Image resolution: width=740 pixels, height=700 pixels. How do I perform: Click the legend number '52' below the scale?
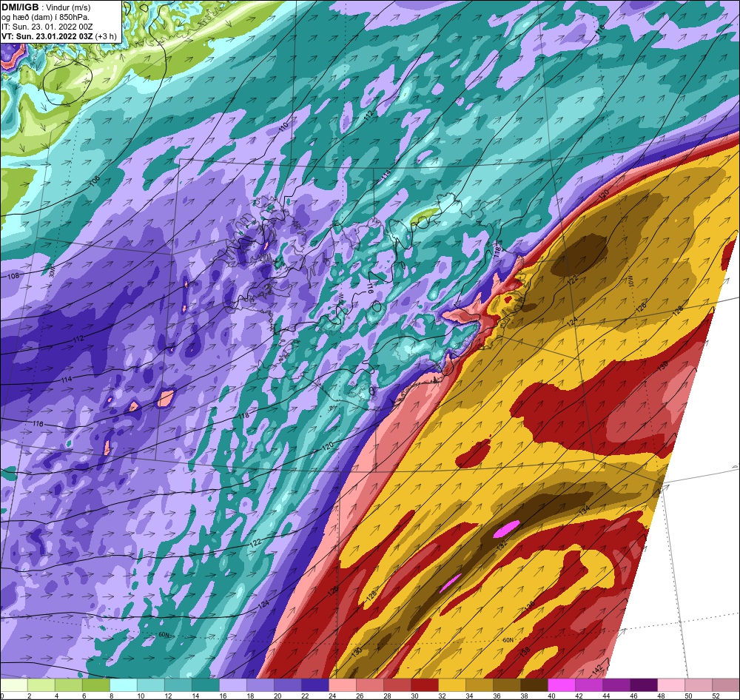[x=716, y=696]
